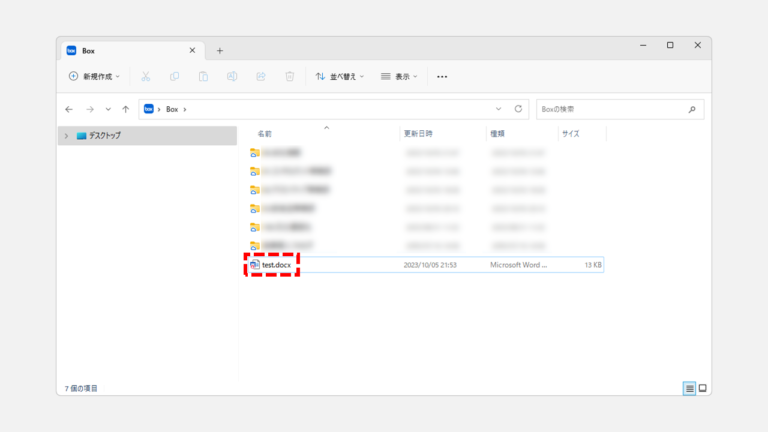Open the 表示 view dropdown

[x=399, y=76]
